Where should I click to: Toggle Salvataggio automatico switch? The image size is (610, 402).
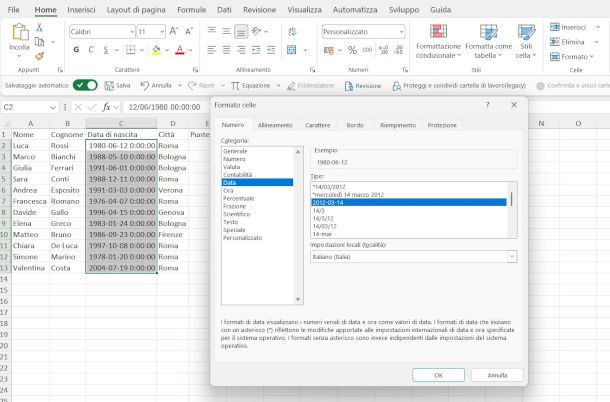tap(85, 85)
